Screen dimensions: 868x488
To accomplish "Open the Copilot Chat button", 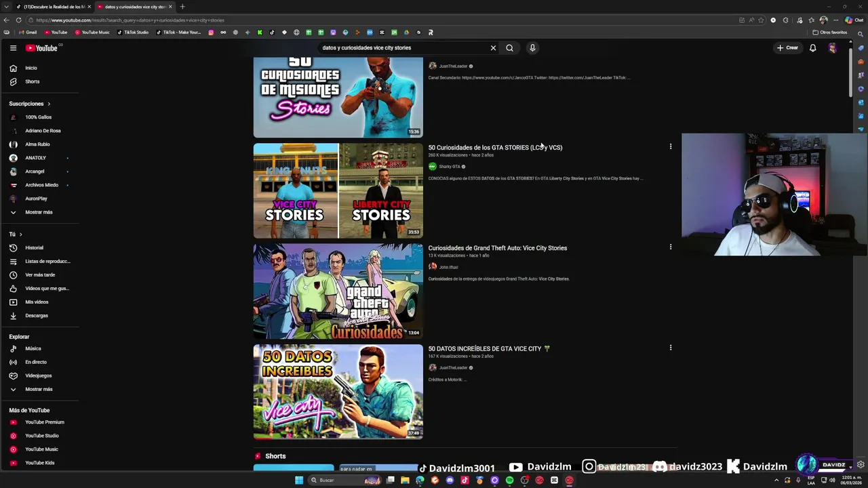I will (x=853, y=20).
